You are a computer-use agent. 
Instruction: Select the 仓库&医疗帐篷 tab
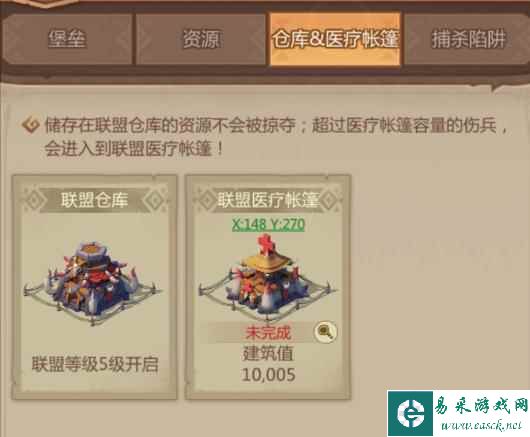point(335,39)
